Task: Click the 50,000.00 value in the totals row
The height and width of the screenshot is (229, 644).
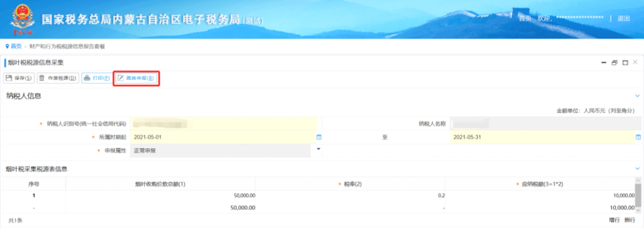Action: click(x=243, y=208)
